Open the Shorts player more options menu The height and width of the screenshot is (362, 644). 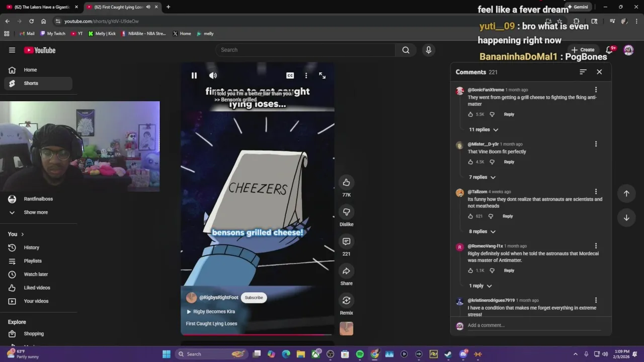pos(306,75)
